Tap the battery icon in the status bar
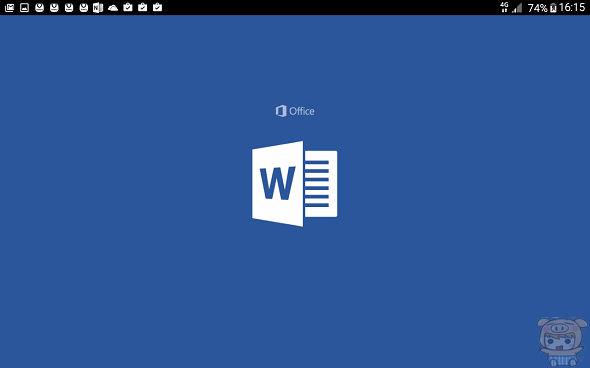This screenshot has width=590, height=368. click(553, 8)
